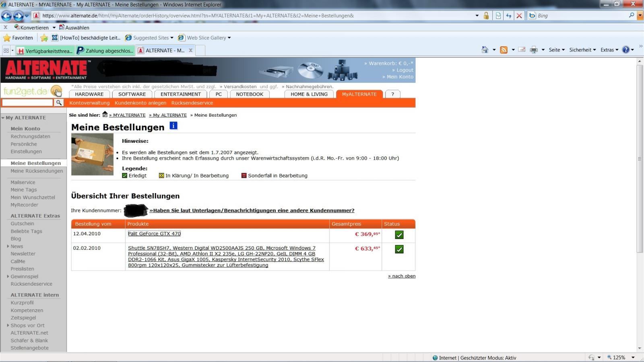Click the RSS feeds icon

pyautogui.click(x=504, y=50)
